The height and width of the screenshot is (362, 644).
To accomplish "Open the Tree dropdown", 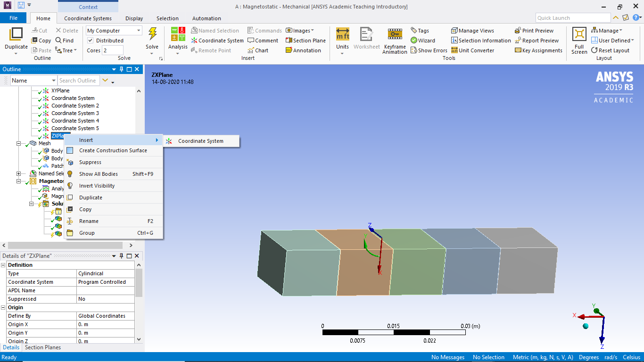I will 66,50.
